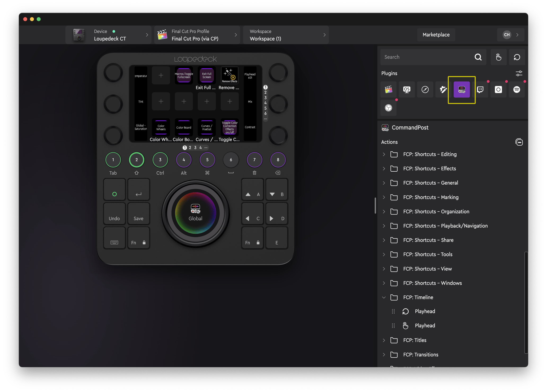Screen dimensions: 547x392
Task: Select the Spotify plugin icon
Action: 517,90
